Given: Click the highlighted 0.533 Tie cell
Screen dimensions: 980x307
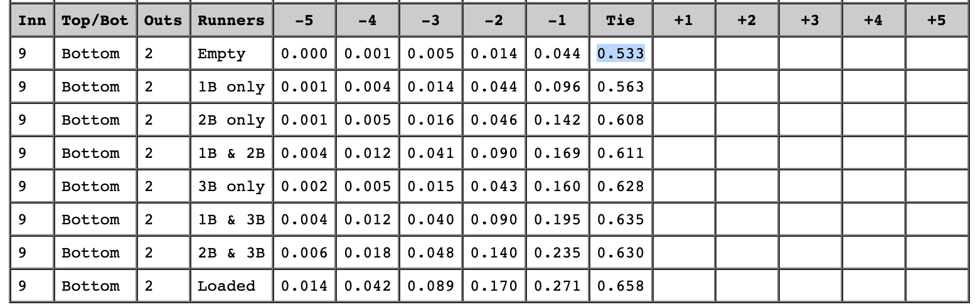Looking at the screenshot, I should pyautogui.click(x=620, y=54).
